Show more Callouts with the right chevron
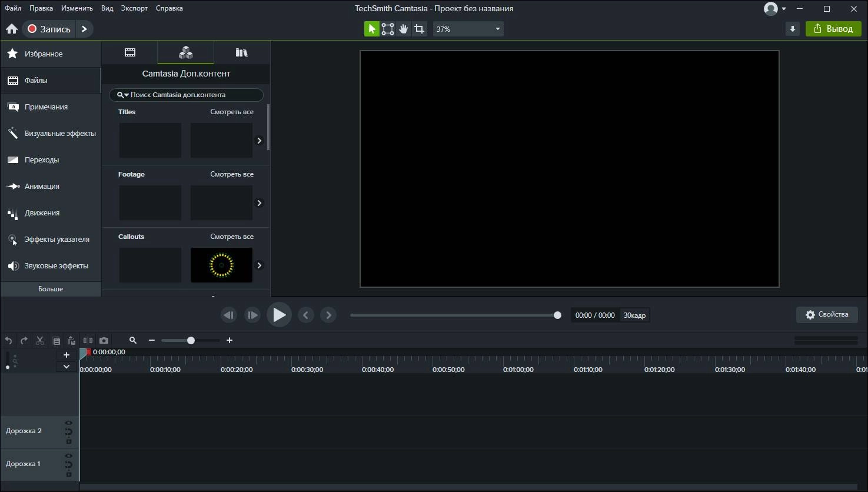This screenshot has height=492, width=868. (x=259, y=265)
